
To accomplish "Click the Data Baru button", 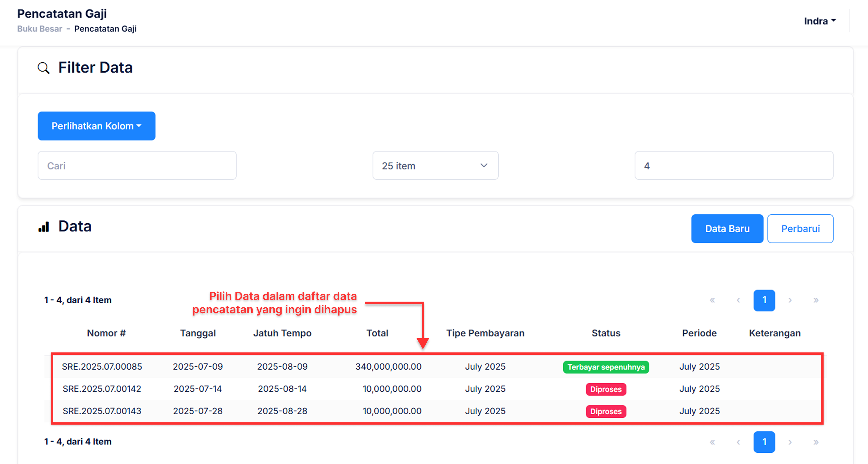I will [x=727, y=229].
